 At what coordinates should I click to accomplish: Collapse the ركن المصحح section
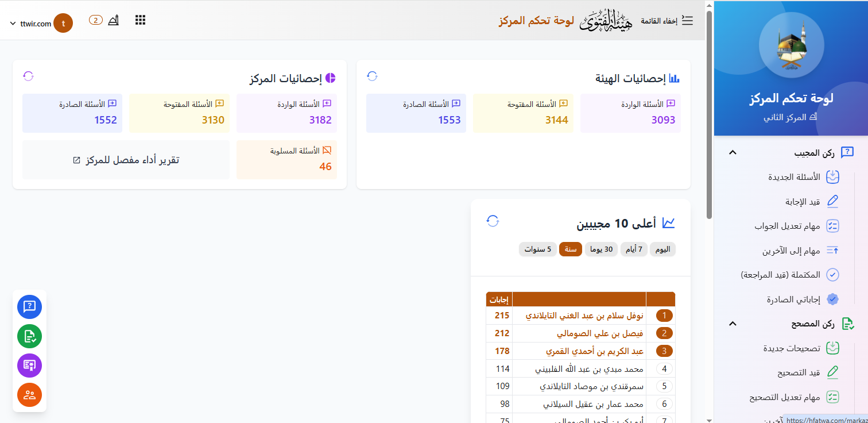tap(733, 324)
